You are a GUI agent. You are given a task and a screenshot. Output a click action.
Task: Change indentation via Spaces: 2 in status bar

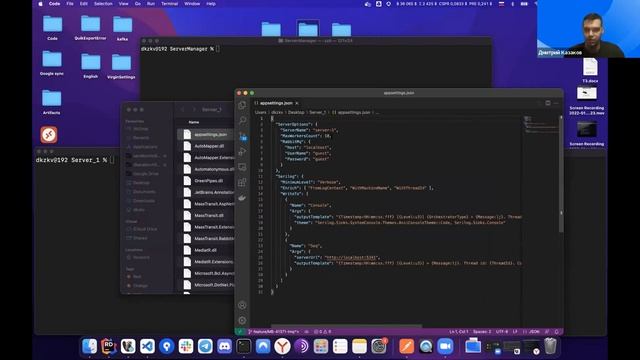pos(482,332)
